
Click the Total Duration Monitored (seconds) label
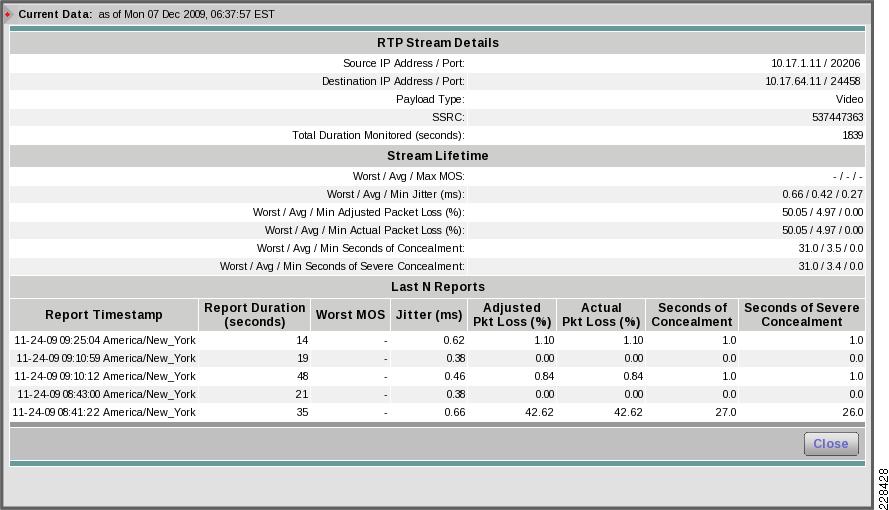point(378,135)
